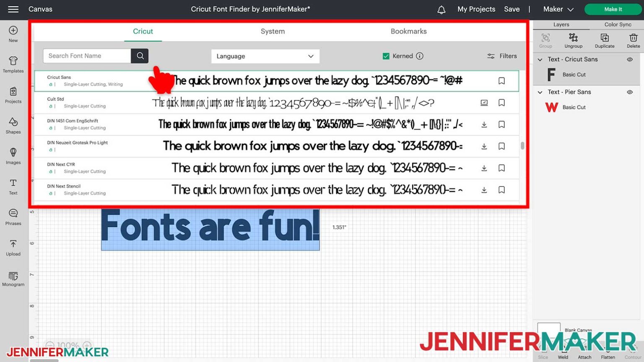This screenshot has width=644, height=362.
Task: Open font Filters options
Action: 502,56
